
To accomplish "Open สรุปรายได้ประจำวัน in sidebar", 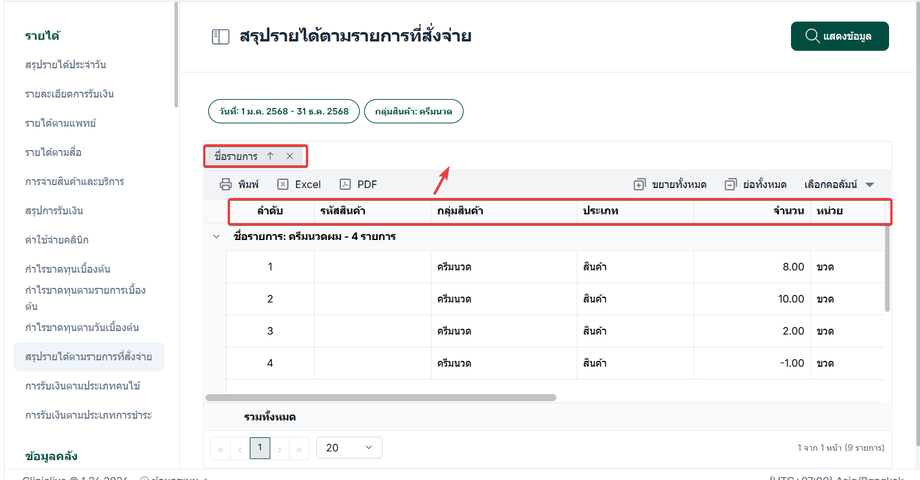I will click(66, 65).
